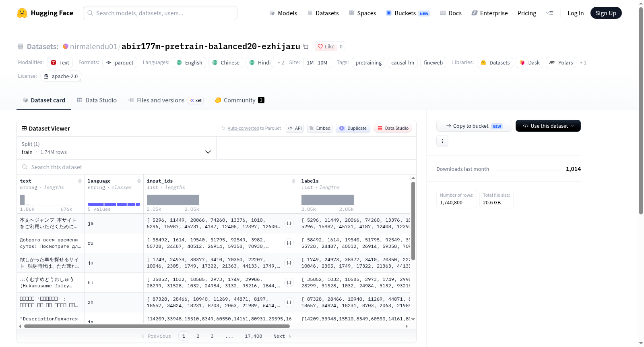The image size is (644, 347).
Task: Go to the Next page of rows
Action: click(282, 336)
